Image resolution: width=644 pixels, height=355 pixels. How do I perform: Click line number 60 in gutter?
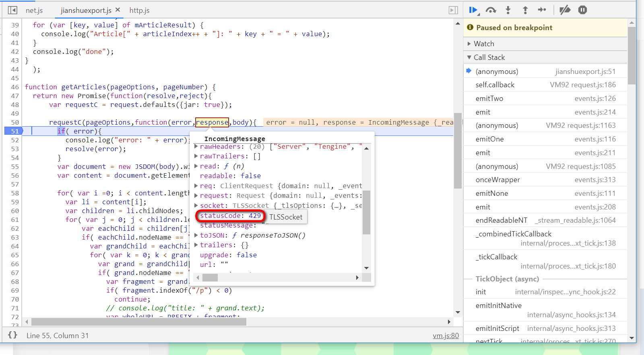tap(15, 211)
